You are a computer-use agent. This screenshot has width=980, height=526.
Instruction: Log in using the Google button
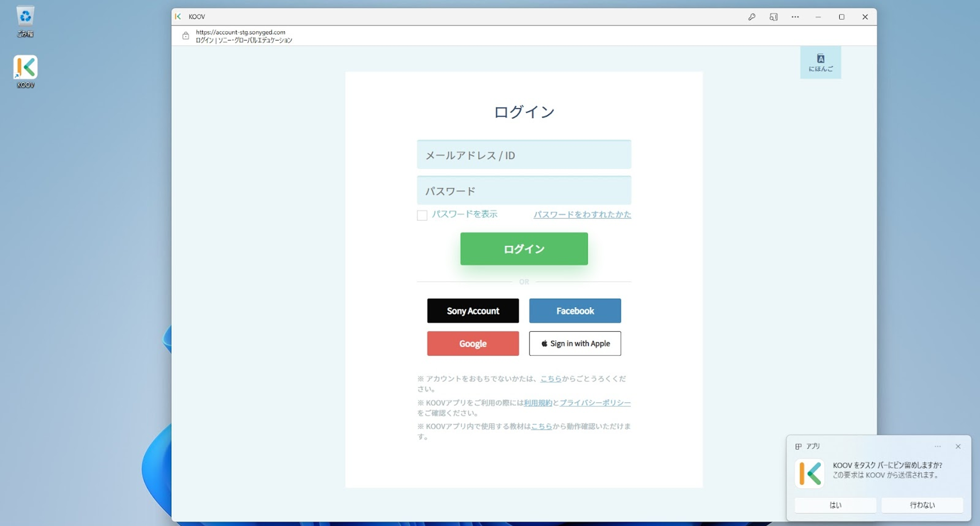pyautogui.click(x=472, y=343)
